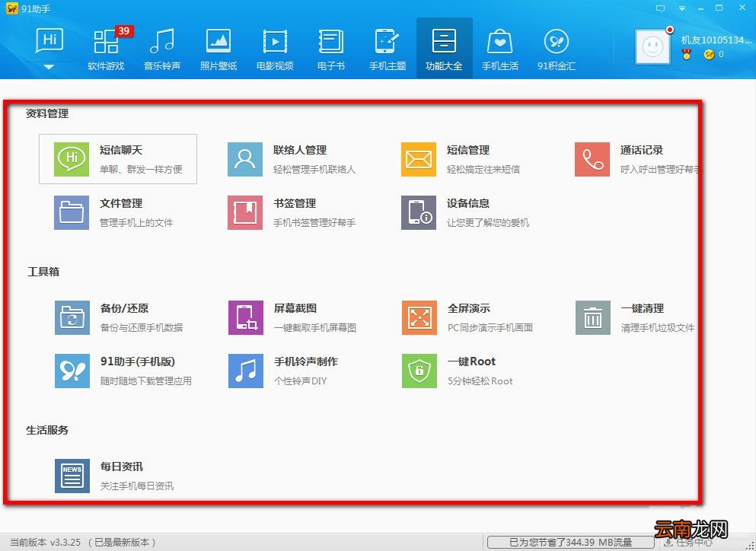Start 一键Root shield icon
This screenshot has width=756, height=551.
[x=419, y=371]
